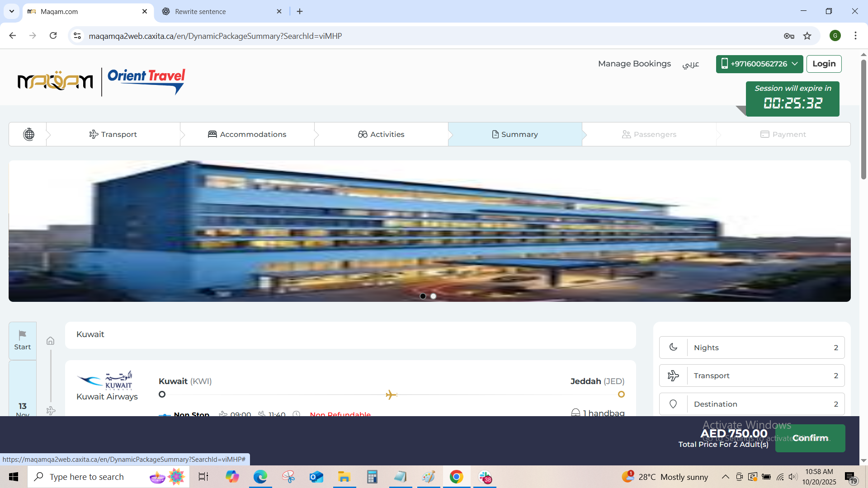Open site information icon in address bar

(77, 36)
